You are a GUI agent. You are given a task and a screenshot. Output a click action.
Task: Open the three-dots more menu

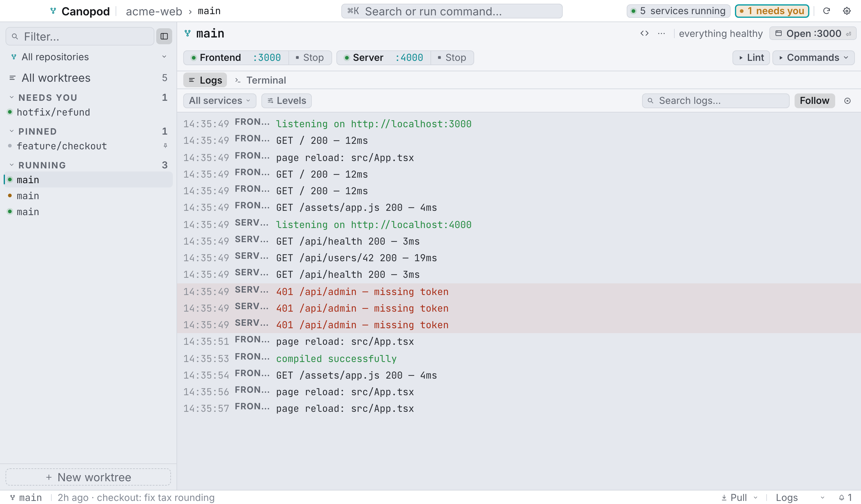point(661,33)
